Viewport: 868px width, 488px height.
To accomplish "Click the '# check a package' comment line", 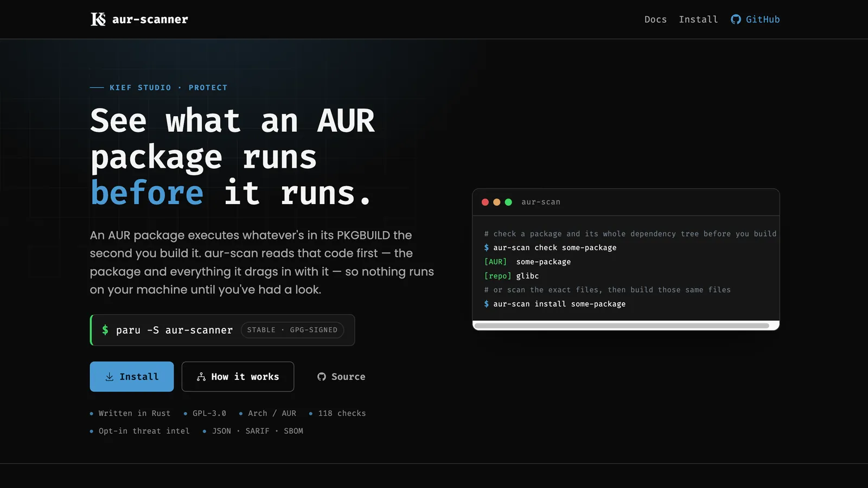I will pyautogui.click(x=630, y=234).
